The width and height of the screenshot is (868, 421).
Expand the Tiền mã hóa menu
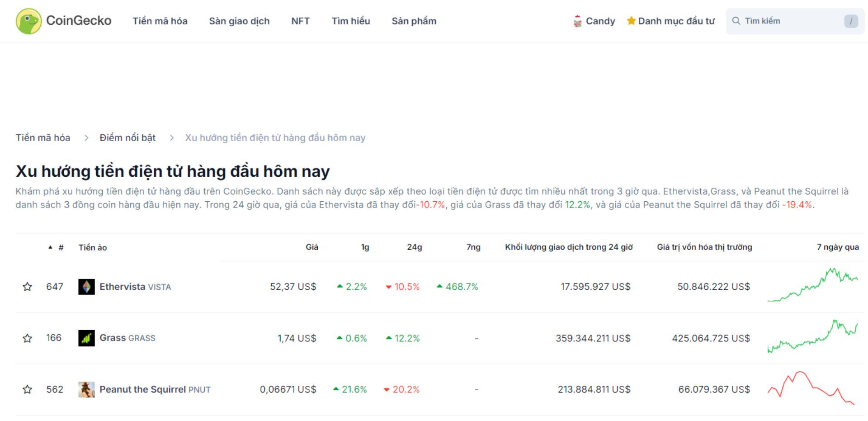(x=160, y=21)
